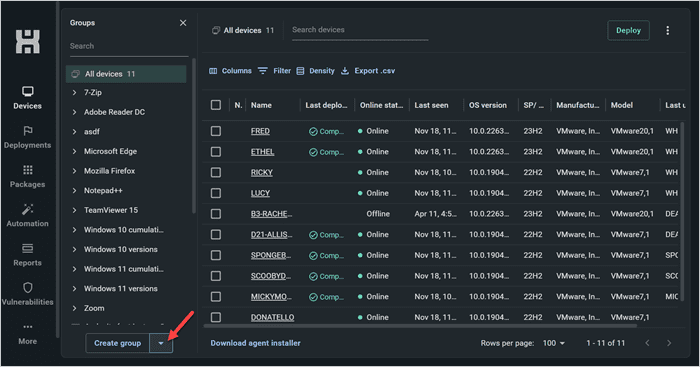This screenshot has height=367, width=700.
Task: Toggle the select-all devices checkbox
Action: click(216, 105)
